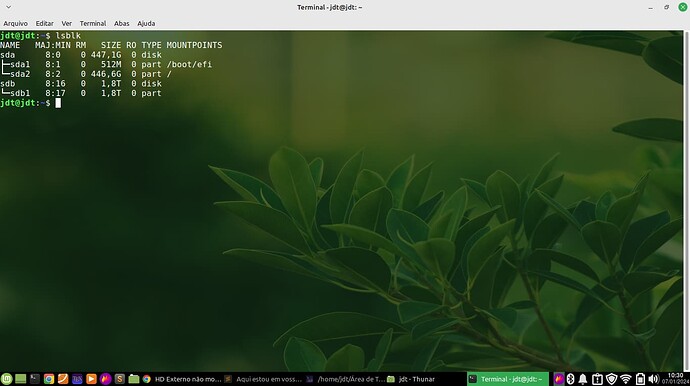Launch the terminal from the panel launcher
This screenshot has height=386, width=690.
(x=35, y=379)
